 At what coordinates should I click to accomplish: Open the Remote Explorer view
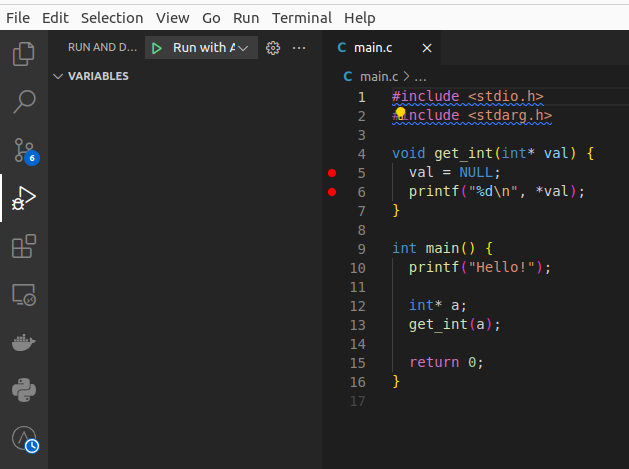coord(24,295)
